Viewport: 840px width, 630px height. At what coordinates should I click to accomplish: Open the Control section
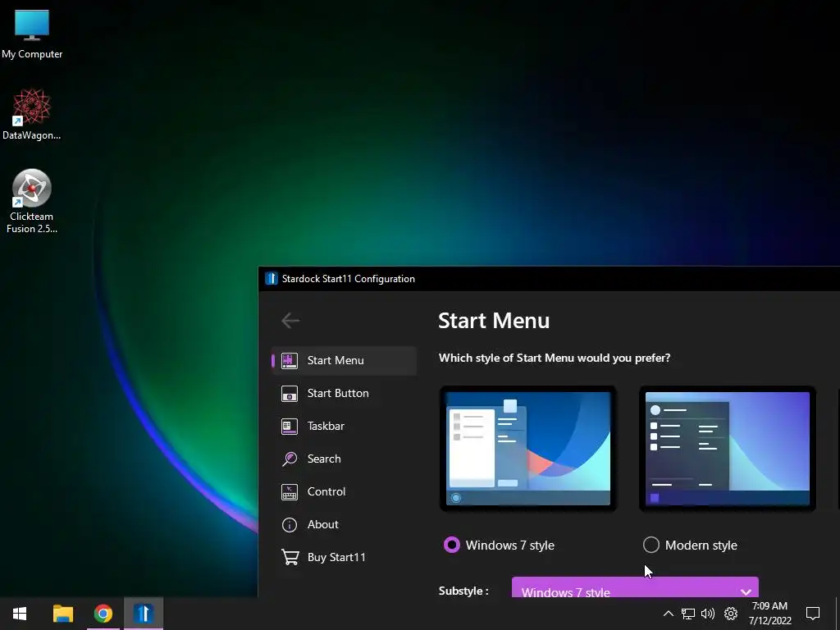pyautogui.click(x=345, y=492)
